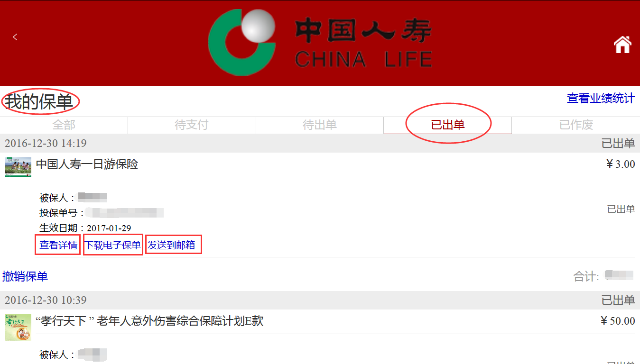Click 发送到邮箱 link

coord(171,245)
